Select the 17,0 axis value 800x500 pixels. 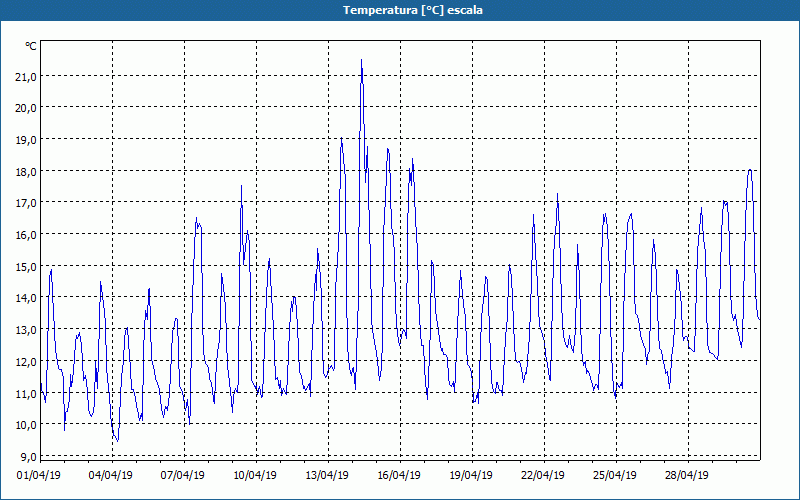coord(26,203)
